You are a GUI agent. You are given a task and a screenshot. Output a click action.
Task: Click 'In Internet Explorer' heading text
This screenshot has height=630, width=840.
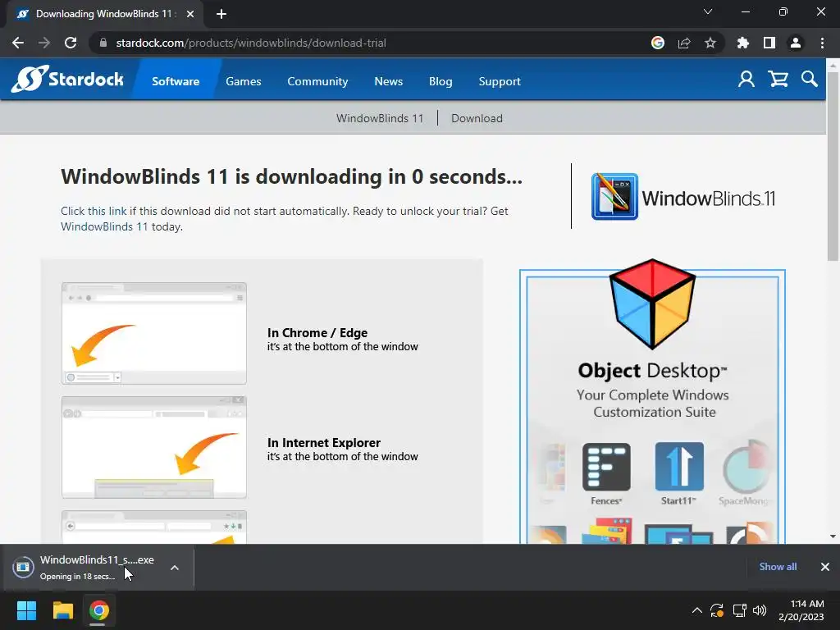point(323,442)
